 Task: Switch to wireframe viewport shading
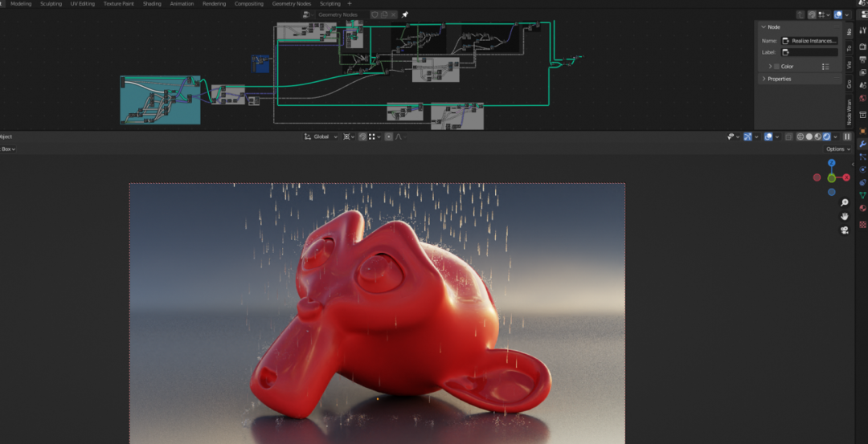800,136
